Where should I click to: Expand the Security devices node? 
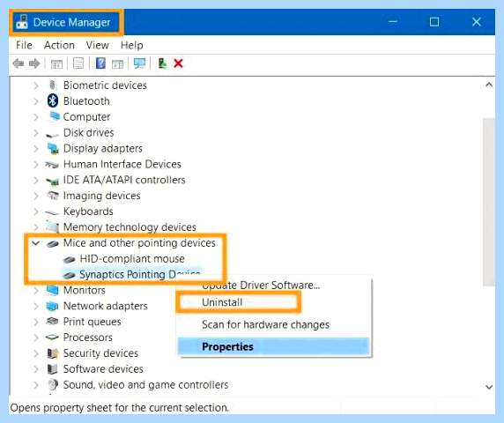[36, 353]
